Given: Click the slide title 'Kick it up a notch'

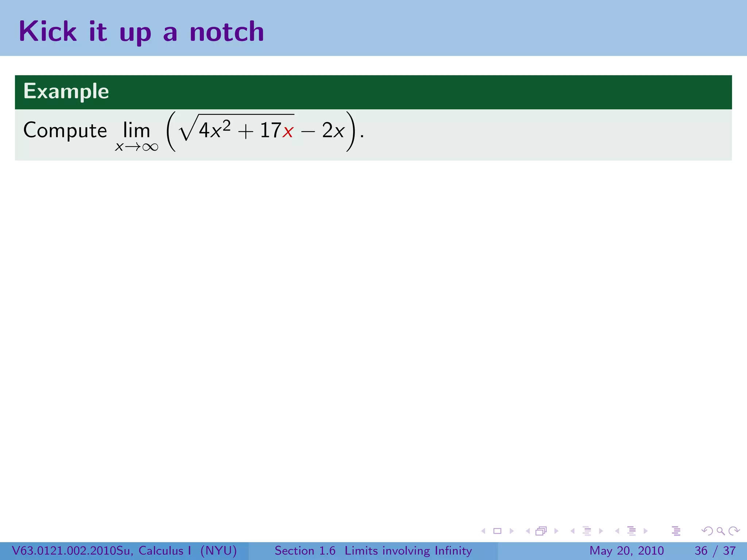Looking at the screenshot, I should (141, 31).
